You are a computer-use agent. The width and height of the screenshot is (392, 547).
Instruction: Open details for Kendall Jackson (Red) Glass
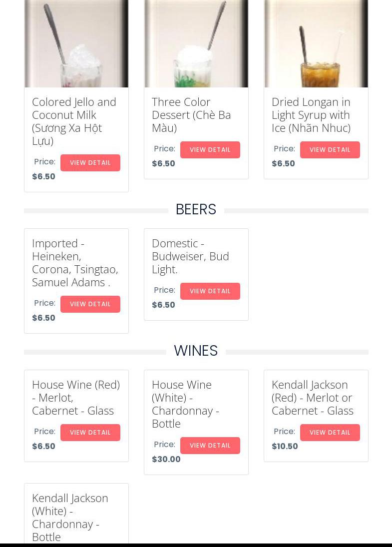click(x=330, y=433)
